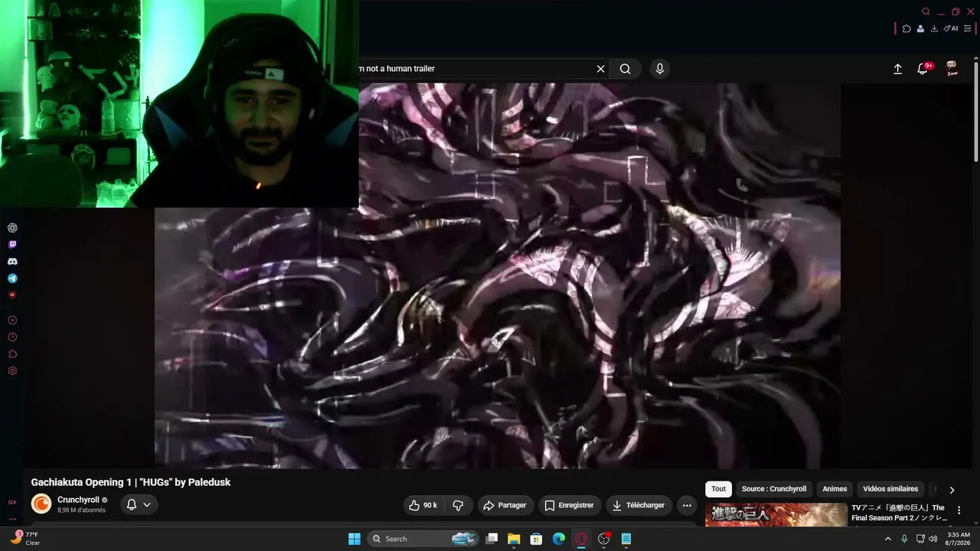Open File Explorer from the taskbar
Screen dimensions: 980x551
point(514,539)
